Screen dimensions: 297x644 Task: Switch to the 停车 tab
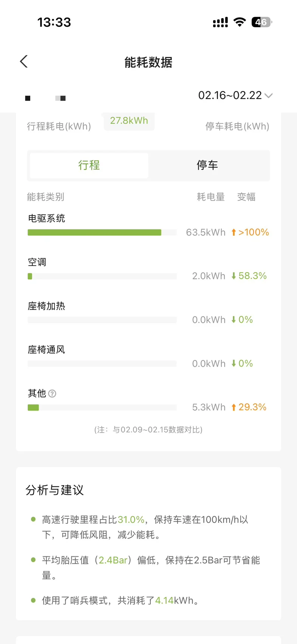(x=207, y=165)
